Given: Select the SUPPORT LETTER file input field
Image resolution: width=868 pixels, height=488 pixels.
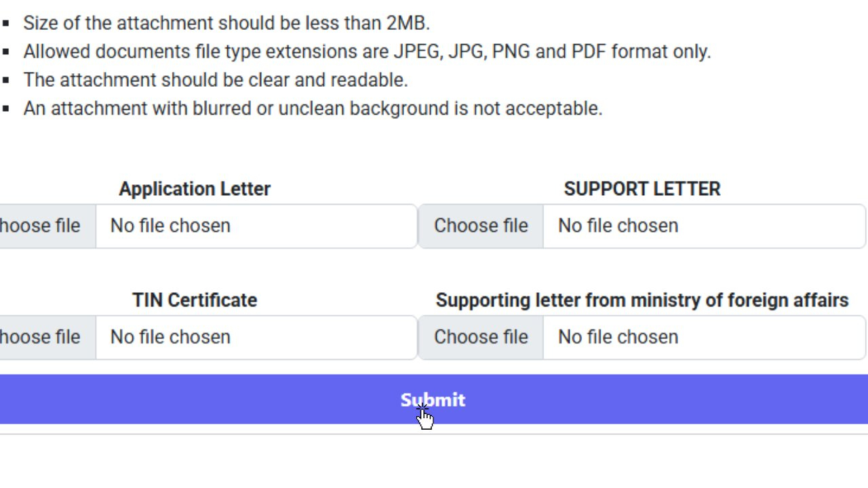Looking at the screenshot, I should [705, 226].
